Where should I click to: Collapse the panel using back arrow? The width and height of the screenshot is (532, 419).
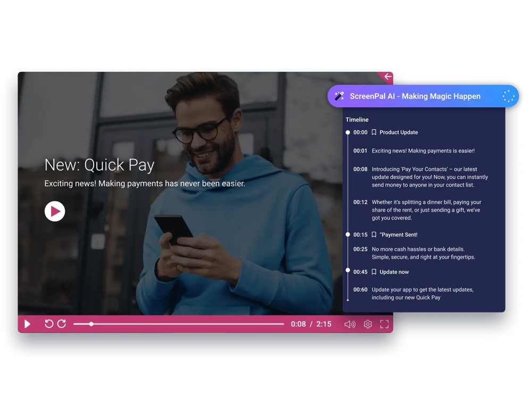click(x=388, y=77)
